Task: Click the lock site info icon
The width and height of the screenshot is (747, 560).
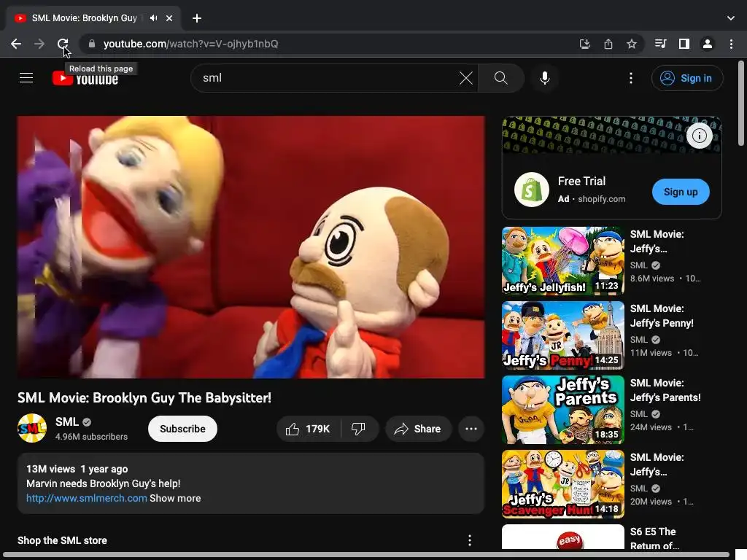Action: [92, 44]
